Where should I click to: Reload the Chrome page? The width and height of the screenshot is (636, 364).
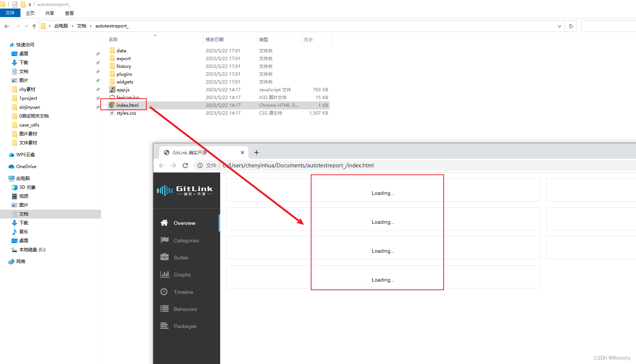pos(185,165)
